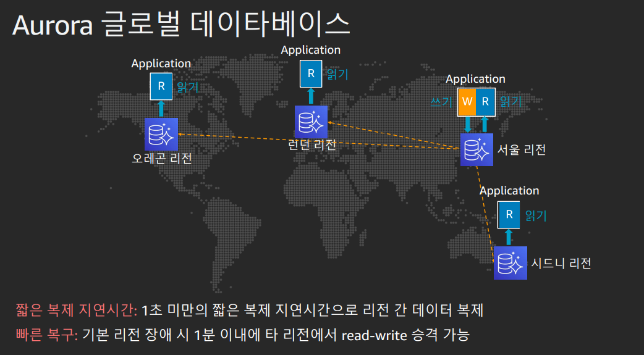
Task: Click the blue R box beside W in Seoul
Action: pos(485,102)
